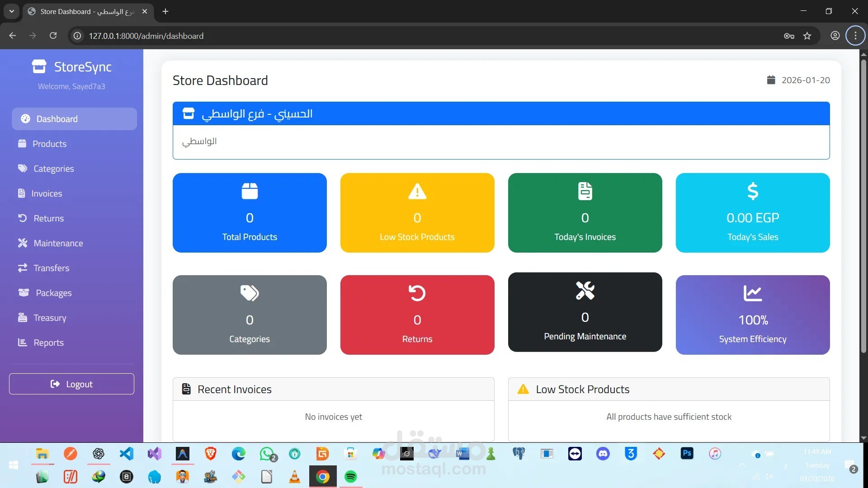Open a new tab with the plus button
The width and height of the screenshot is (868, 488).
(165, 11)
